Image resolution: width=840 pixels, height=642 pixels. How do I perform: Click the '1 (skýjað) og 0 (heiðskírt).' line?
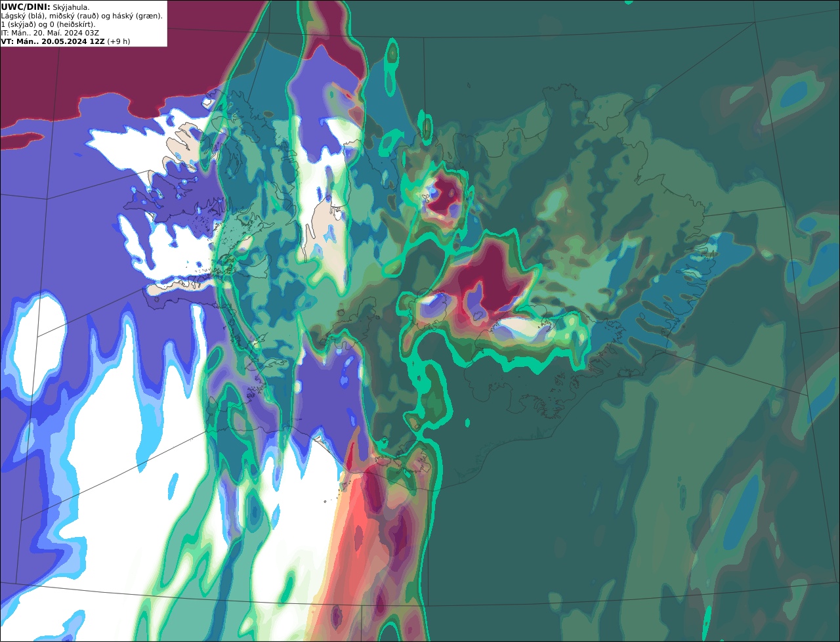[48, 24]
